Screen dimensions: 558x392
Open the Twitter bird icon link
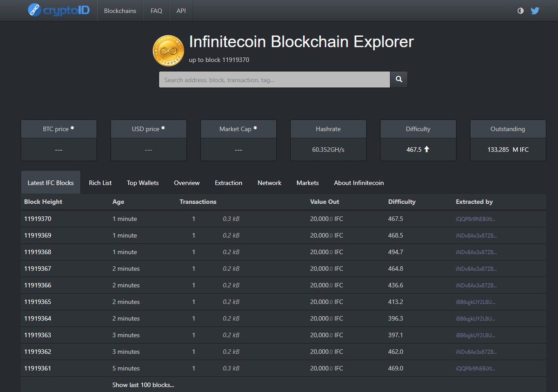point(535,11)
